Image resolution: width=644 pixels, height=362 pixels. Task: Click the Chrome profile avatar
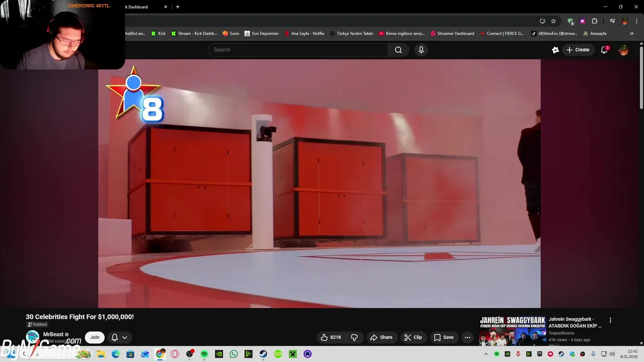(624, 21)
